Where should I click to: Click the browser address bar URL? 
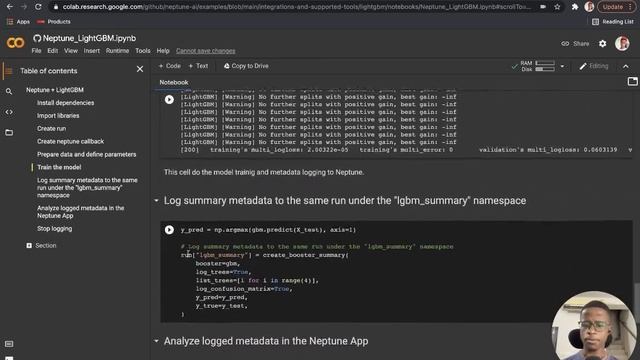pyautogui.click(x=296, y=7)
